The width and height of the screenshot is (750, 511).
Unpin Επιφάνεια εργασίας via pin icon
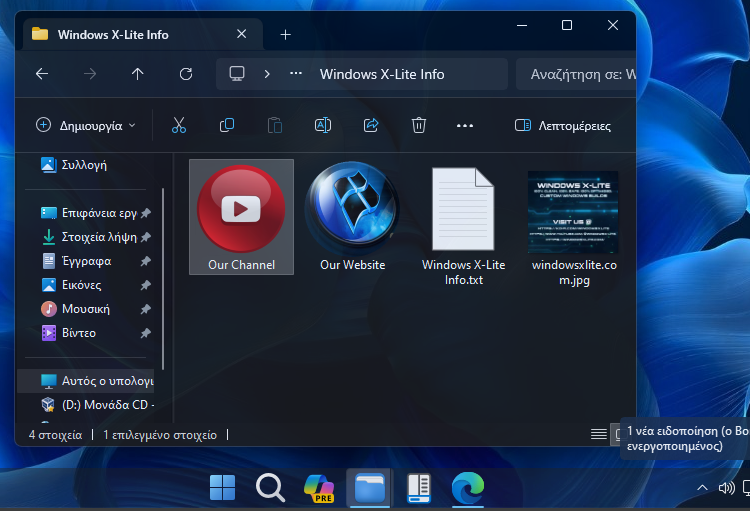(146, 213)
